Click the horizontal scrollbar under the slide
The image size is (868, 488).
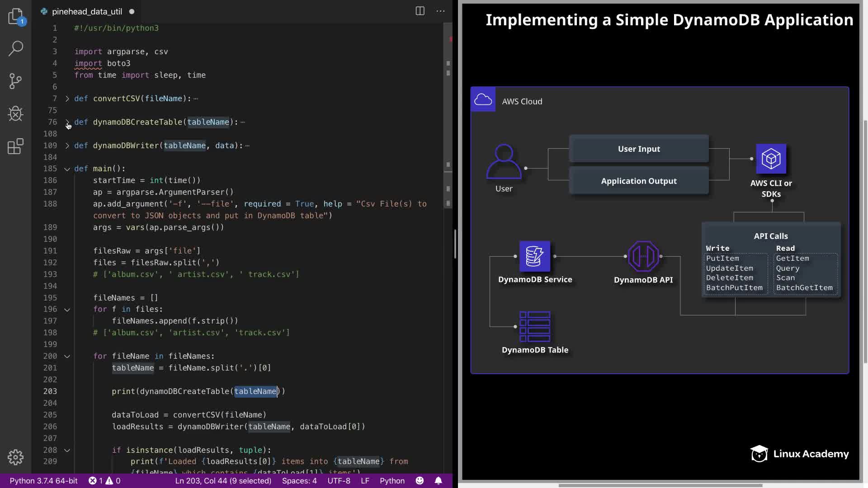(x=660, y=485)
